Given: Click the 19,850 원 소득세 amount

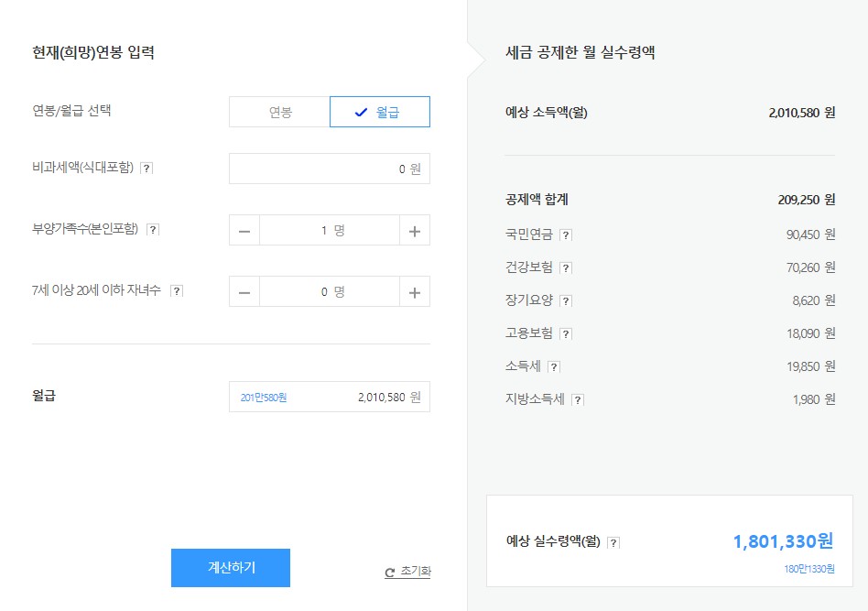Looking at the screenshot, I should click(810, 366).
